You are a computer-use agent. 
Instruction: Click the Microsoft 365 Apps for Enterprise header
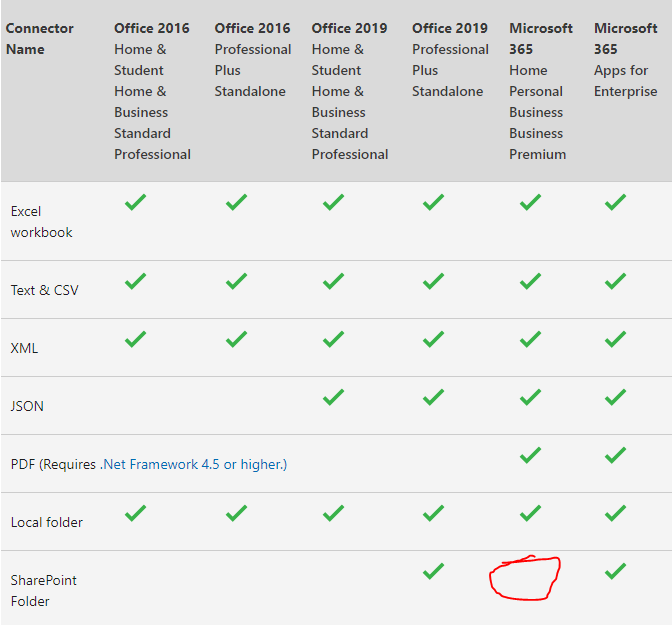(626, 60)
